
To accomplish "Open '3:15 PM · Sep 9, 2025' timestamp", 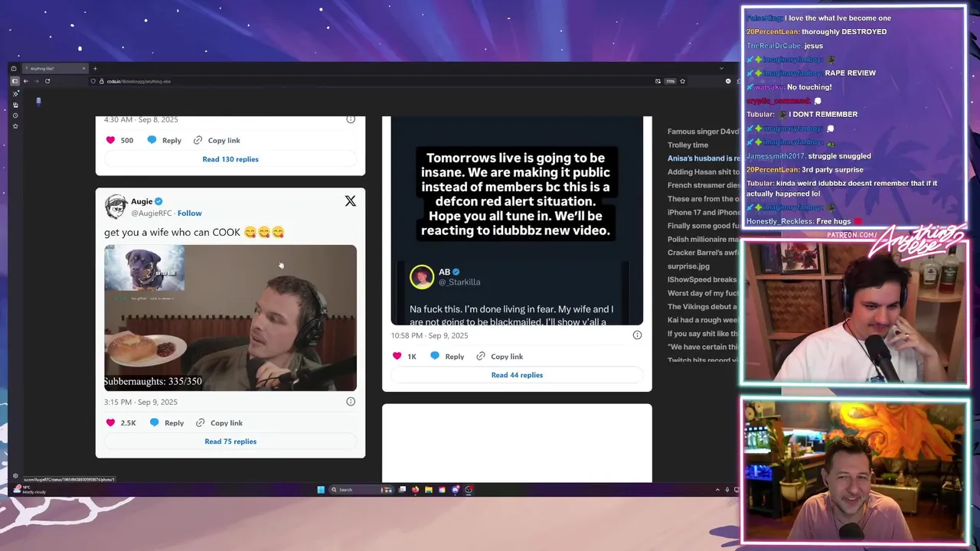I will coord(141,402).
